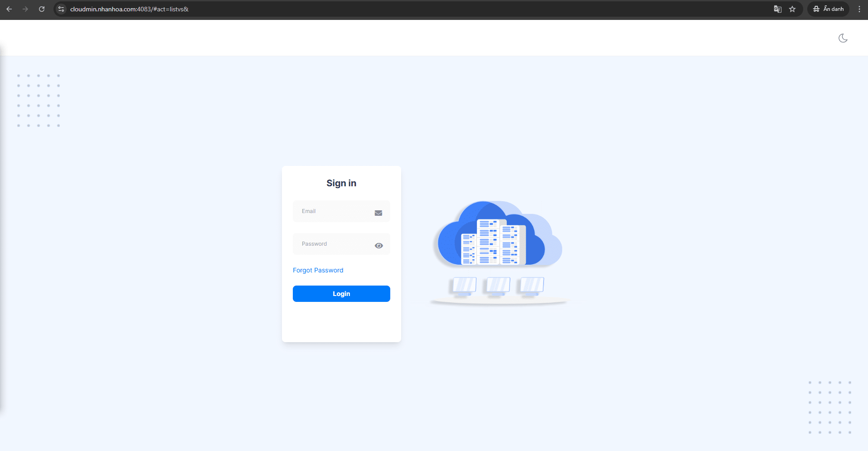This screenshot has height=451, width=868.
Task: Click the browser forward arrow
Action: [25, 9]
